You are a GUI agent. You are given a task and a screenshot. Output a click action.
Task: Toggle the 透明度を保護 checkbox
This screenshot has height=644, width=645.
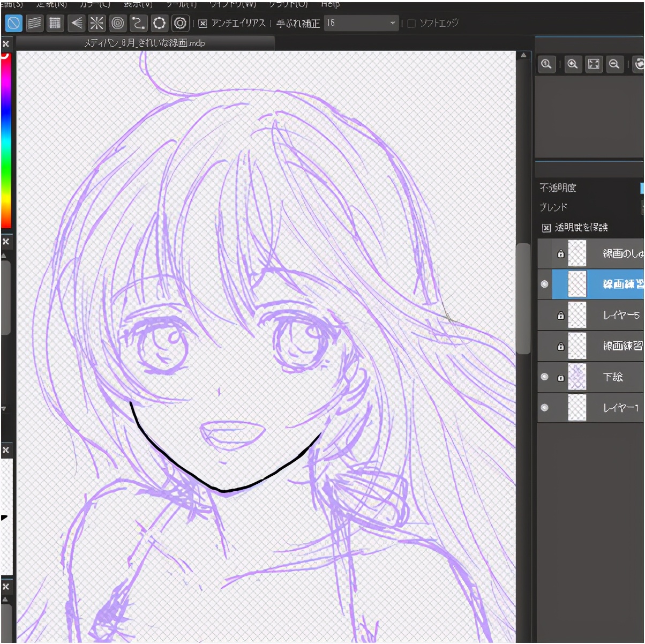tap(546, 228)
